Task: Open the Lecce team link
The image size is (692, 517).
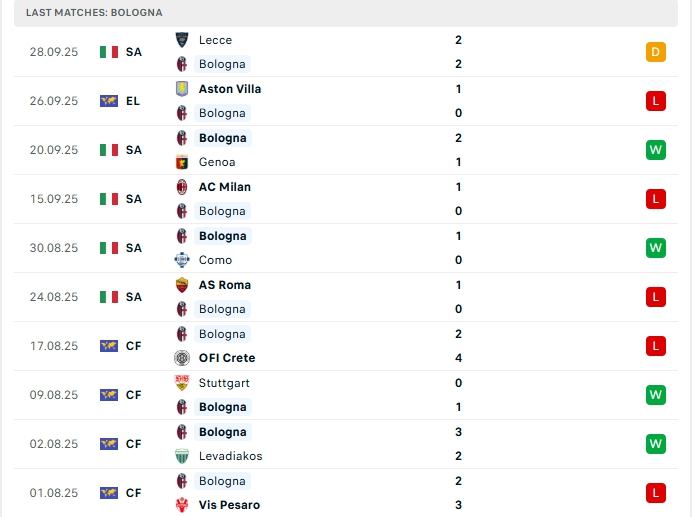Action: tap(215, 40)
